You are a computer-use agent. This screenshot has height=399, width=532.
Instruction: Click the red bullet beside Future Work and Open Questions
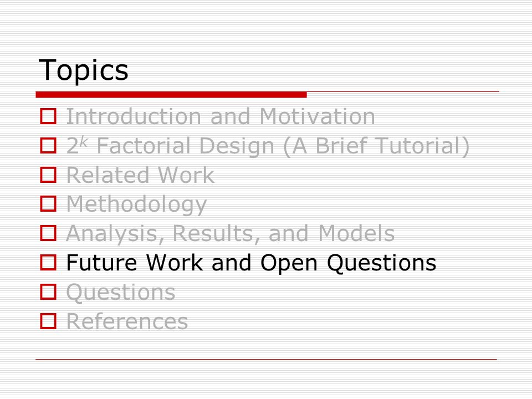(x=48, y=262)
